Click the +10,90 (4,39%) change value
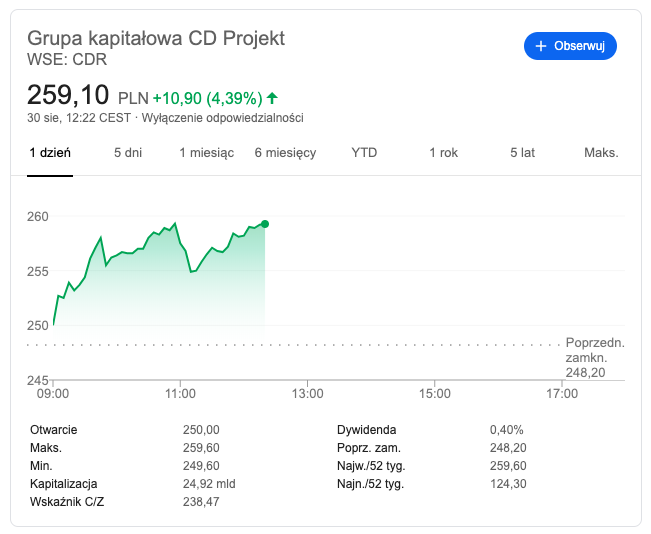The width and height of the screenshot is (651, 534). pos(208,98)
